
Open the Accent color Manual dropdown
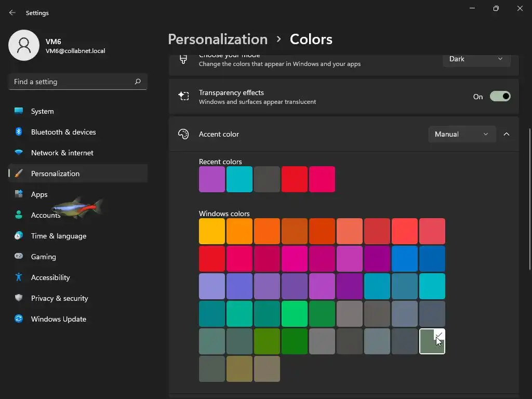click(x=461, y=134)
